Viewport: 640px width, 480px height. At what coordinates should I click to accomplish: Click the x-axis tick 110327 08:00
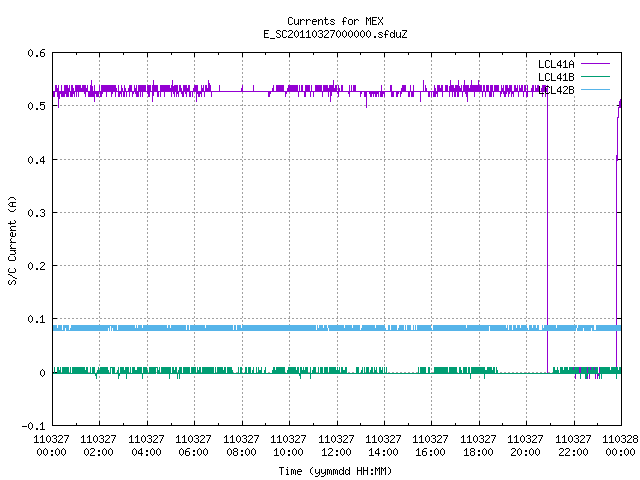241,445
